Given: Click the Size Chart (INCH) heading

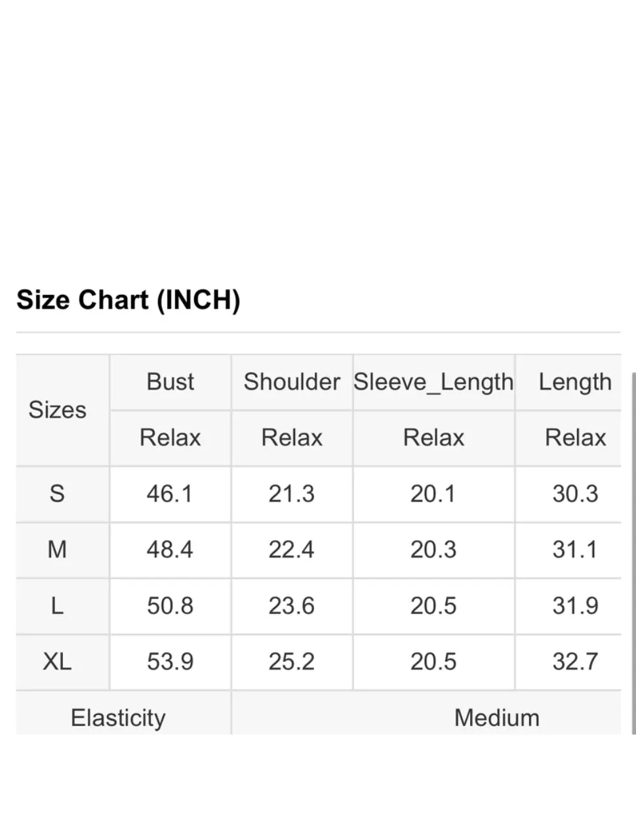Looking at the screenshot, I should (x=129, y=300).
